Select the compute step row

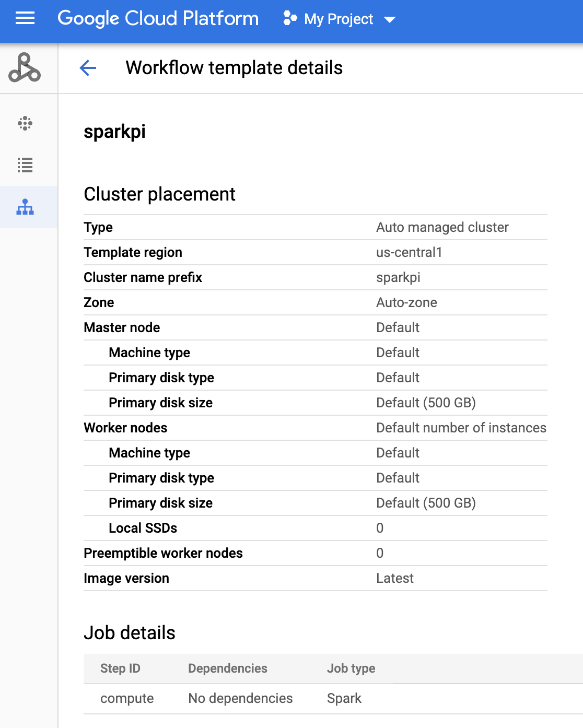coord(127,699)
